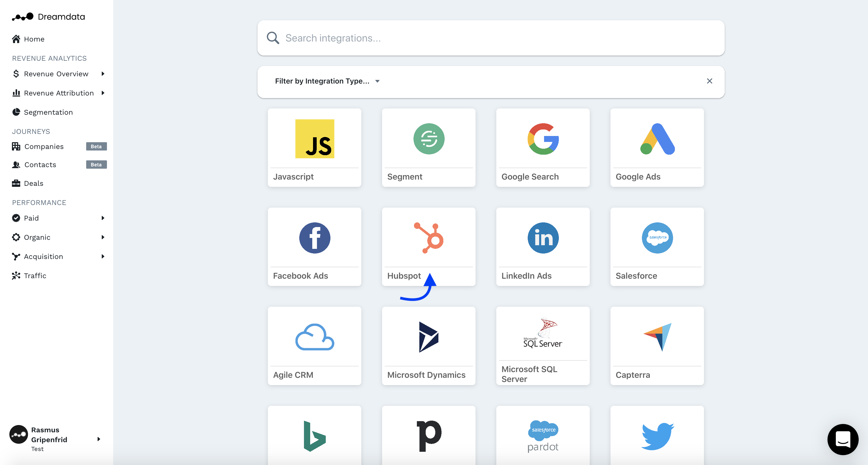
Task: Open the Acquisition menu
Action: point(43,256)
